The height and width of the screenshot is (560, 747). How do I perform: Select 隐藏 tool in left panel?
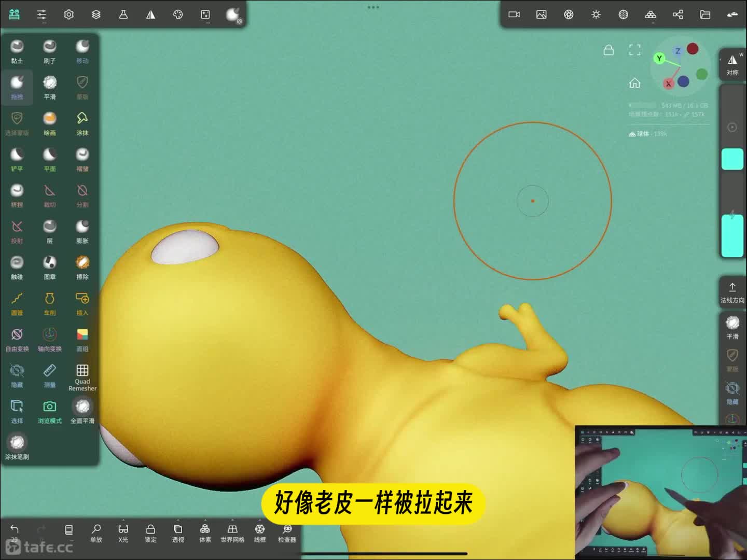click(x=17, y=375)
